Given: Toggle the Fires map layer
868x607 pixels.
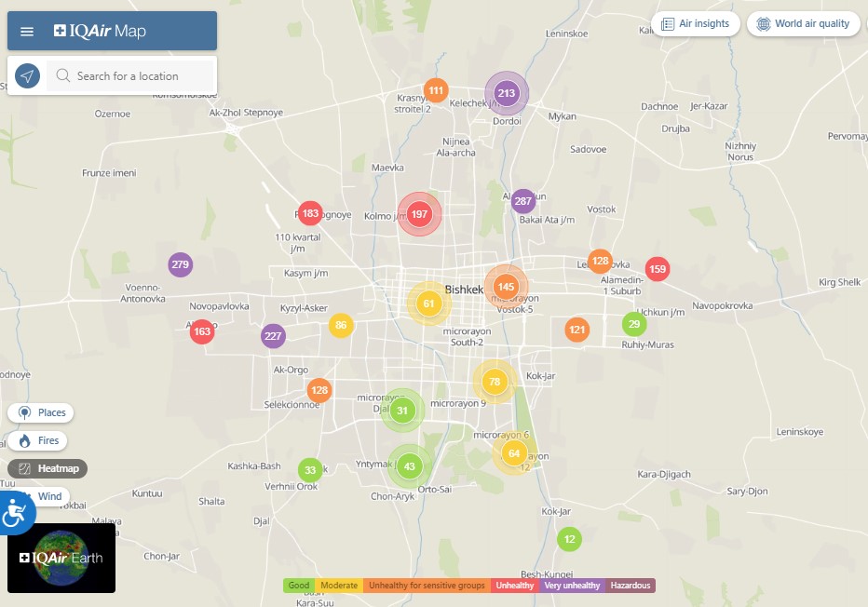Looking at the screenshot, I should coord(38,440).
